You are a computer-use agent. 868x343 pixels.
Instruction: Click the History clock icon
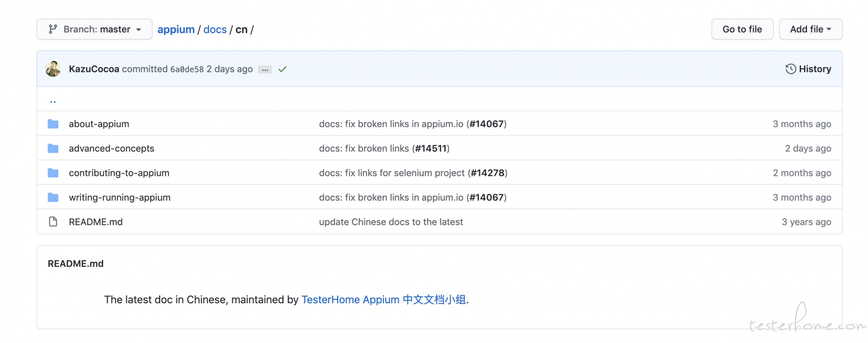pos(791,69)
